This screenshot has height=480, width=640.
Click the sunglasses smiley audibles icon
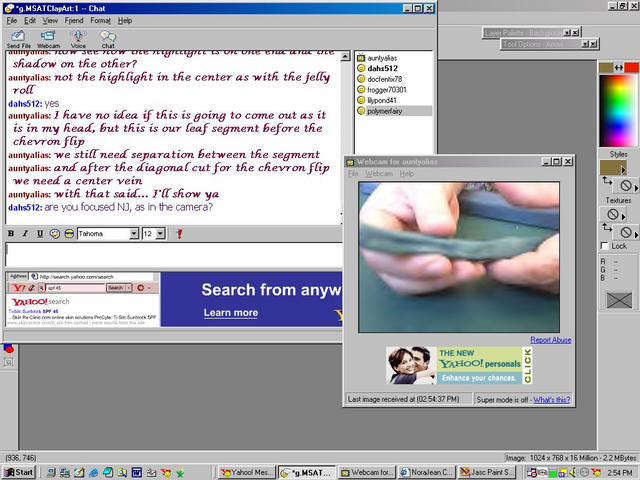(x=69, y=233)
